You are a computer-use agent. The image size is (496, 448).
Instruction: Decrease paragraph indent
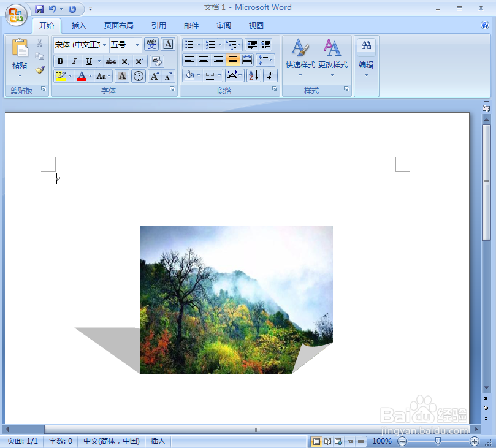[x=252, y=45]
